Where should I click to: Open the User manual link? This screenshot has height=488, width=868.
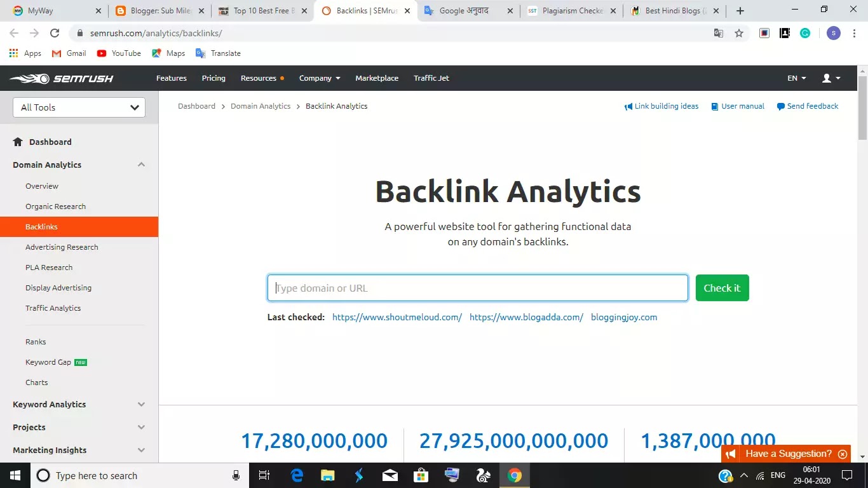[x=738, y=106]
